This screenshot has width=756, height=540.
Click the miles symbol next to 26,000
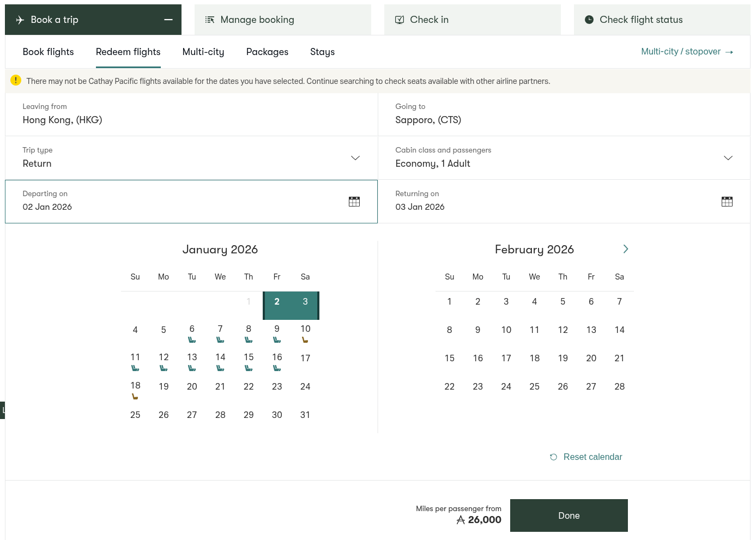461,520
